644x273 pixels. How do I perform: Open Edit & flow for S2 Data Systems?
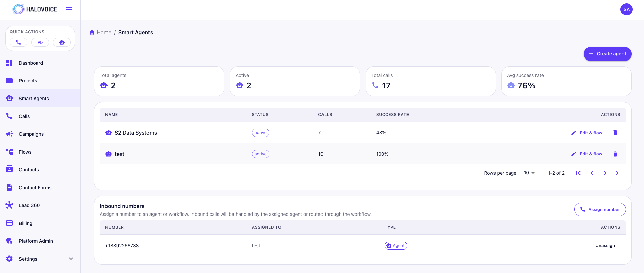(x=587, y=133)
